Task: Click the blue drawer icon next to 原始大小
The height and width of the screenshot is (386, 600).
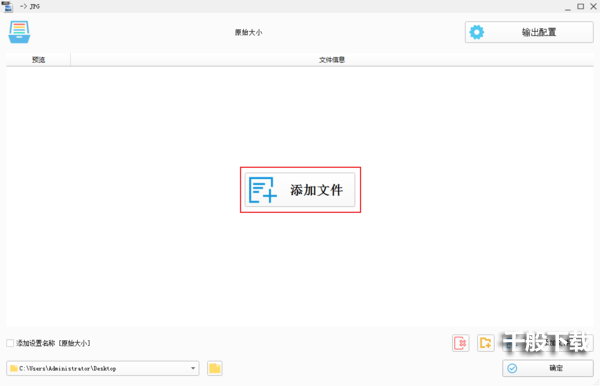Action: [19, 32]
